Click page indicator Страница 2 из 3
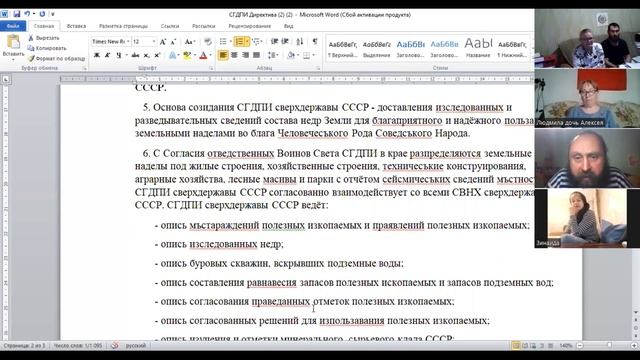The image size is (640, 360). pyautogui.click(x=25, y=346)
